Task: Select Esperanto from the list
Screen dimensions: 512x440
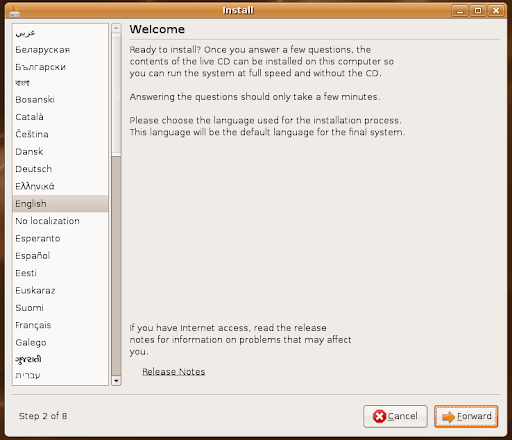Action: pyautogui.click(x=60, y=238)
